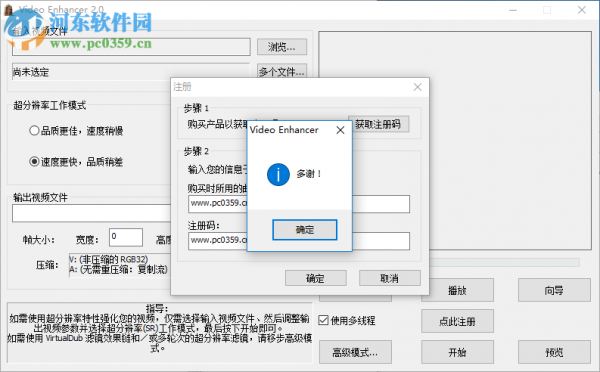This screenshot has width=600, height=372.
Task: Click the compression settings text V: (非压缩的 RGB32)
Action: (x=109, y=259)
